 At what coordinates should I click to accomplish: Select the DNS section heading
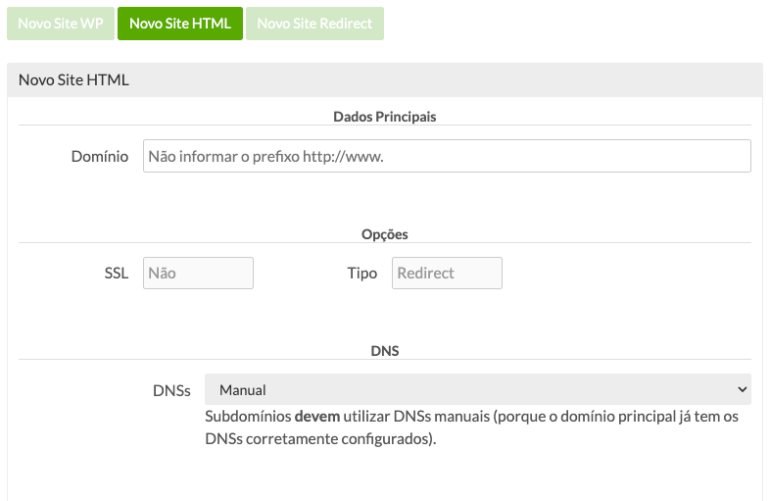[x=385, y=351]
